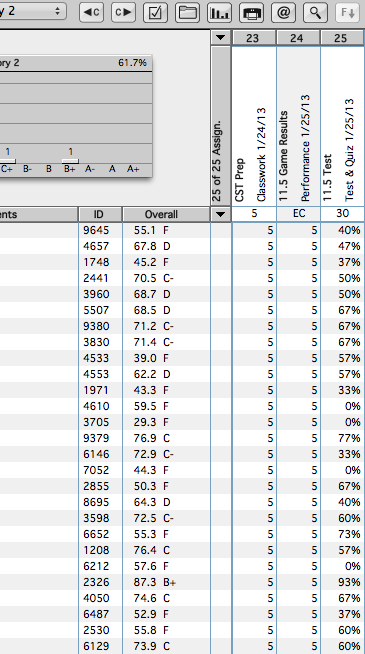The height and width of the screenshot is (654, 365).
Task: Click overall grade 72.9 C-
Action: click(x=154, y=454)
